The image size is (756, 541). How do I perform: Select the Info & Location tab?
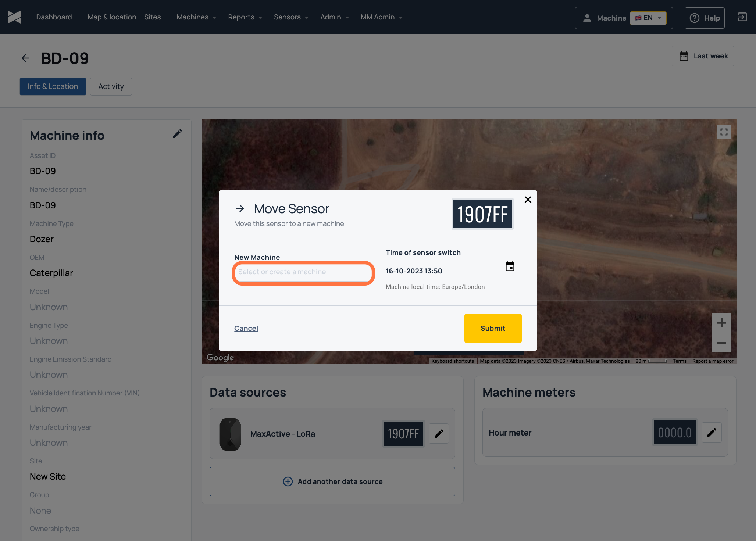(53, 86)
